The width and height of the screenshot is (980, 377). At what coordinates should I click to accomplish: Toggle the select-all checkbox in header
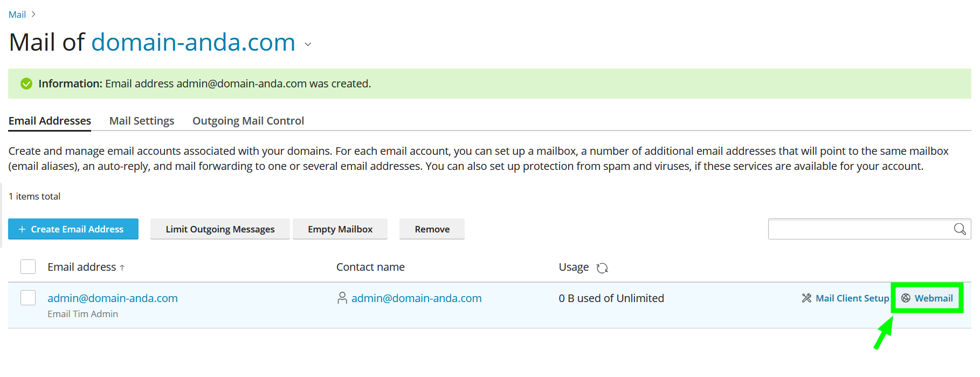click(x=28, y=267)
